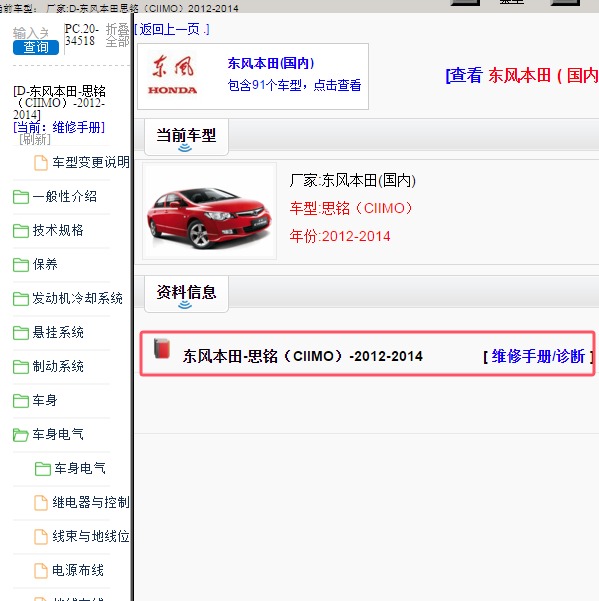Click the 返回上一页 link
This screenshot has height=601, width=599.
tap(171, 29)
